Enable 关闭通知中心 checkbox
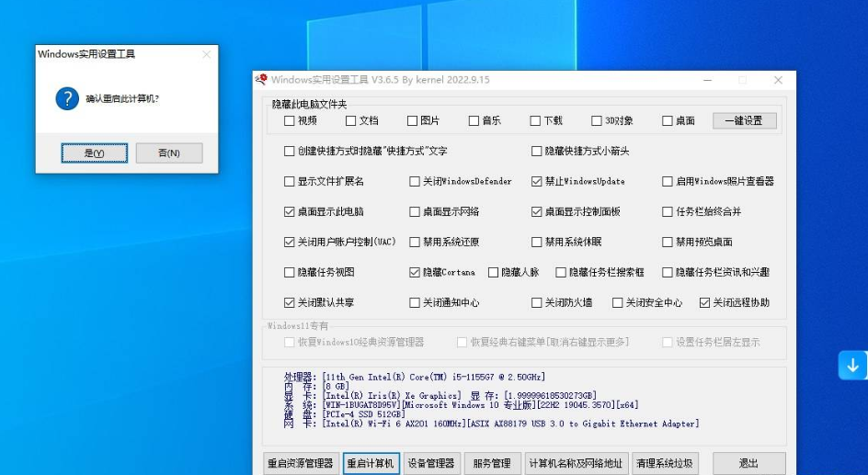 (x=414, y=302)
